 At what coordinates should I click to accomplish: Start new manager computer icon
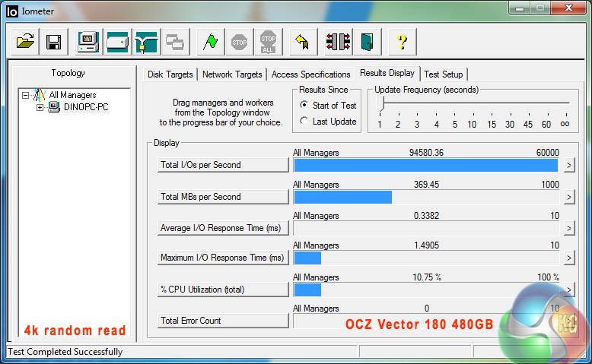[88, 42]
